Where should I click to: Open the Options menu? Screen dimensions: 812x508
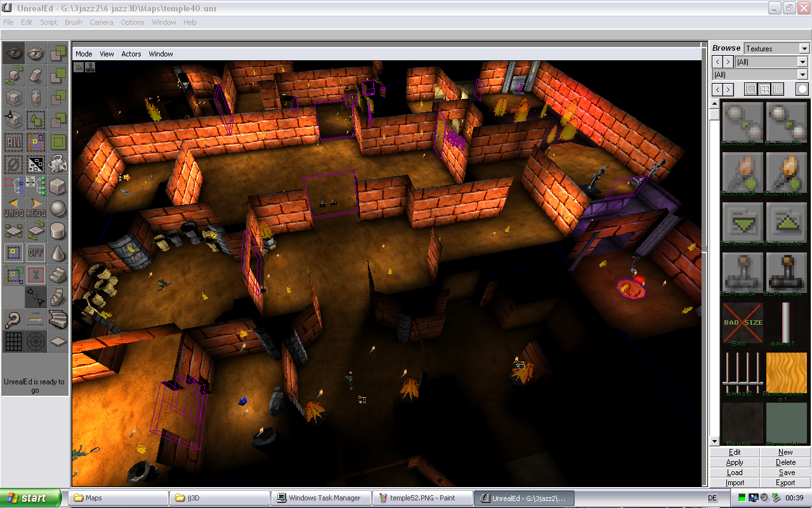tap(133, 22)
